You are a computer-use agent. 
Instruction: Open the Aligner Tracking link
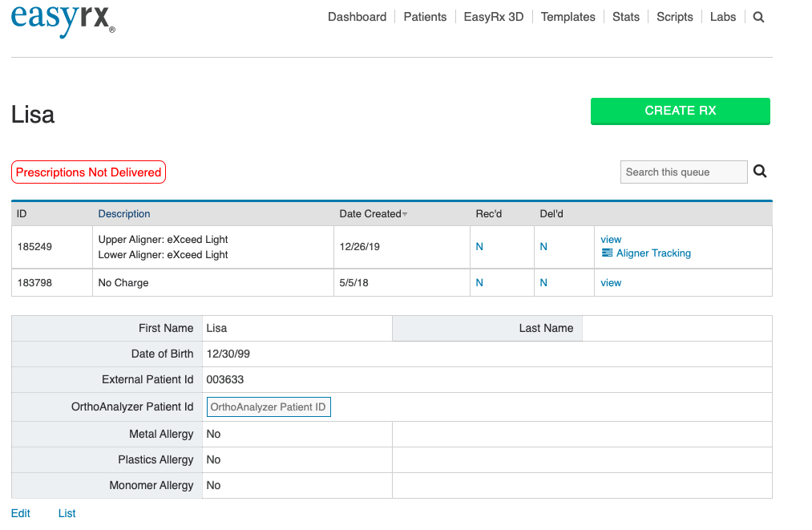[x=653, y=253]
